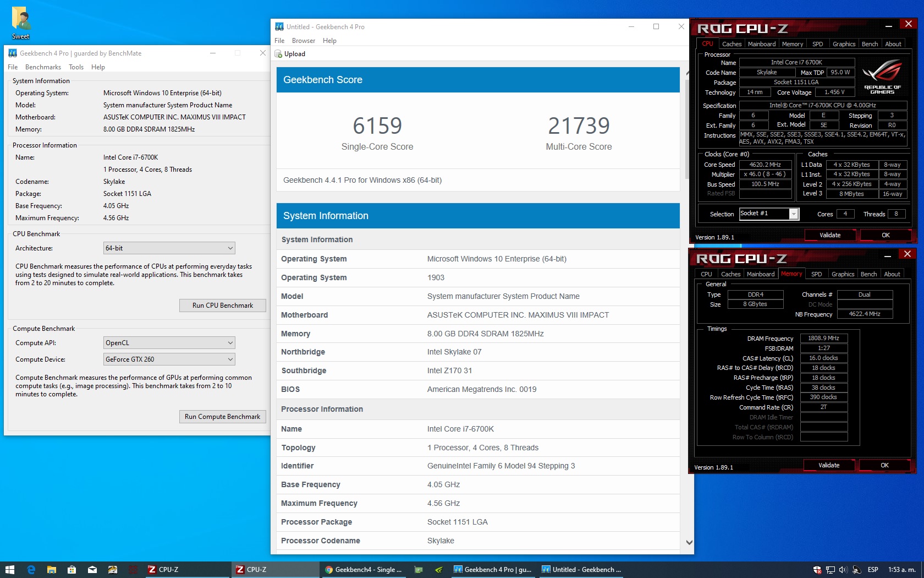The image size is (924, 578).
Task: Click the multi-core score 21739
Action: pos(579,126)
